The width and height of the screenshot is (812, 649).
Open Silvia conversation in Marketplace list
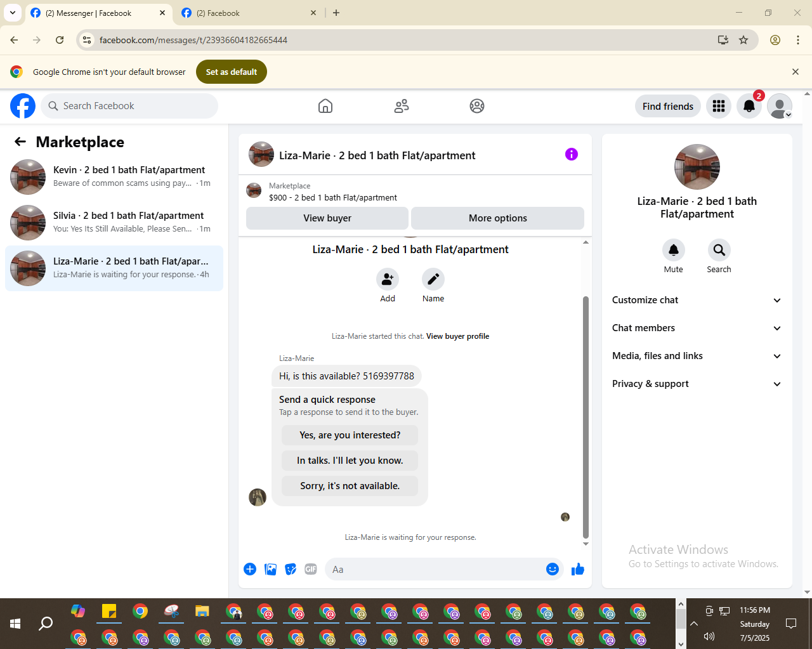(114, 223)
